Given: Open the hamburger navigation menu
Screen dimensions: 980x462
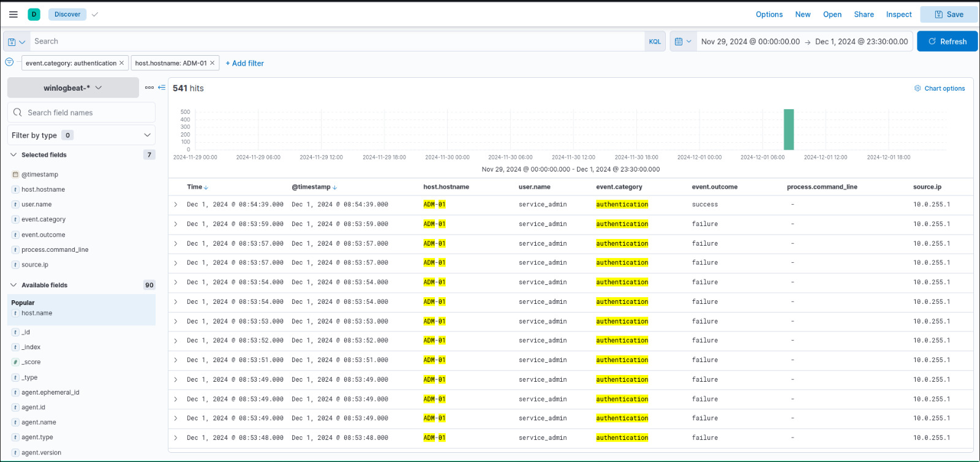Looking at the screenshot, I should point(13,14).
